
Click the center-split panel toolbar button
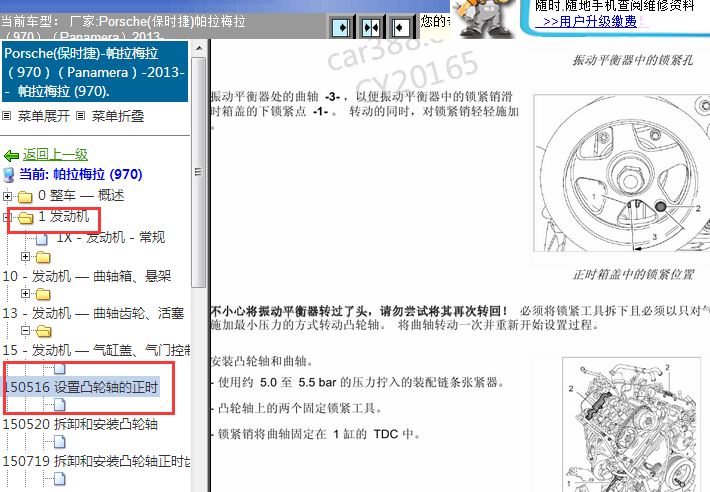(x=371, y=28)
